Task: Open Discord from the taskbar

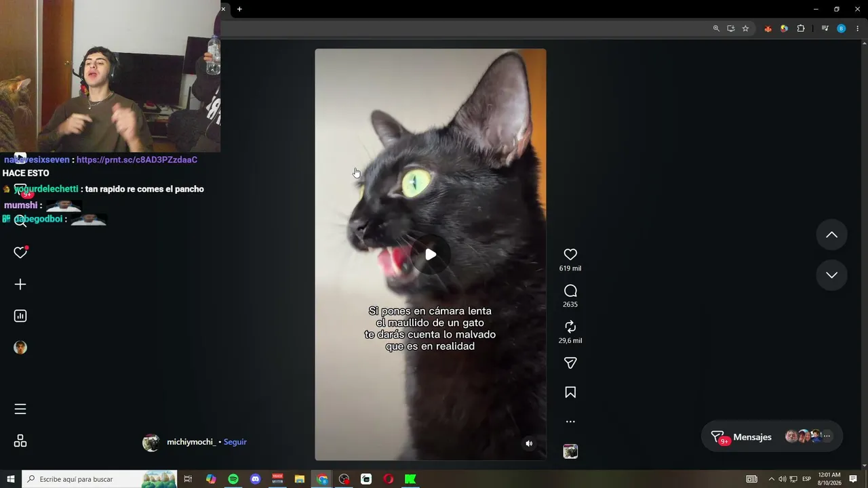Action: (255, 479)
